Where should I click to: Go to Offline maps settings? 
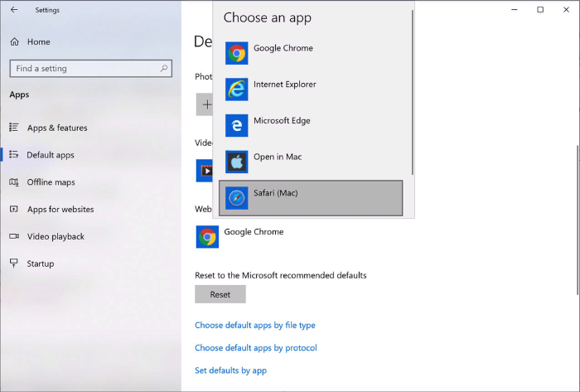coord(51,182)
